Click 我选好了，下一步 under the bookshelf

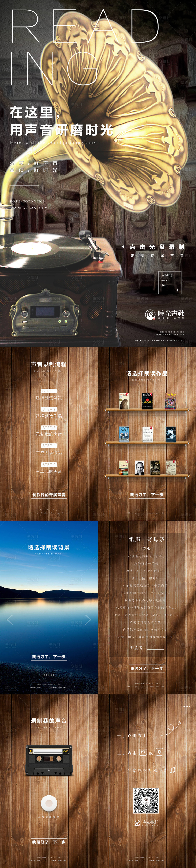point(147,495)
